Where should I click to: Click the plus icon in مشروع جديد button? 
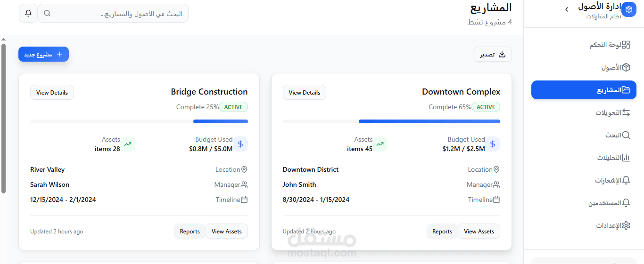point(59,54)
